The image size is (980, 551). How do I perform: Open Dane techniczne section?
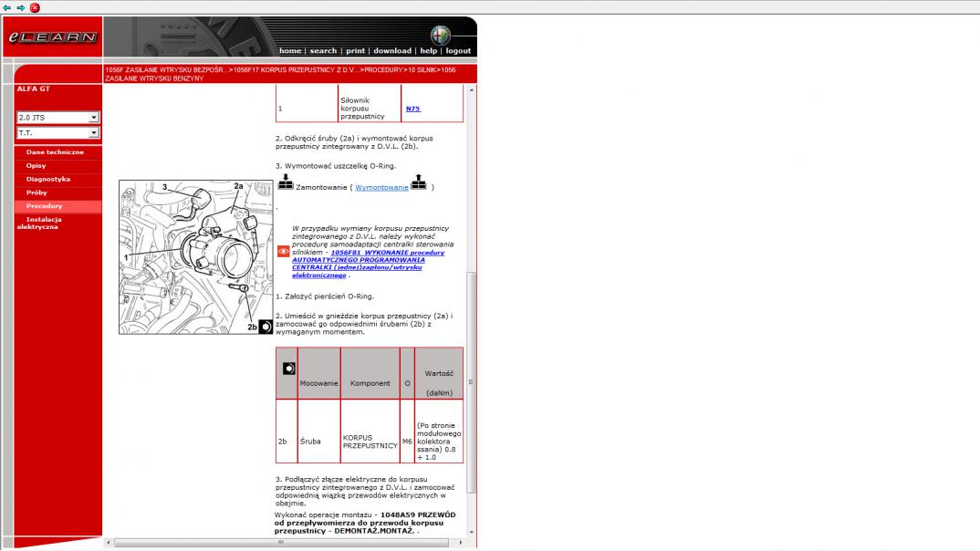pos(55,151)
